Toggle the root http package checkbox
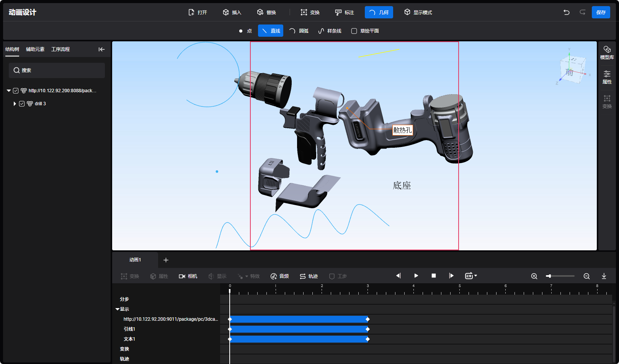Screen dimensions: 619x364 click(x=16, y=91)
